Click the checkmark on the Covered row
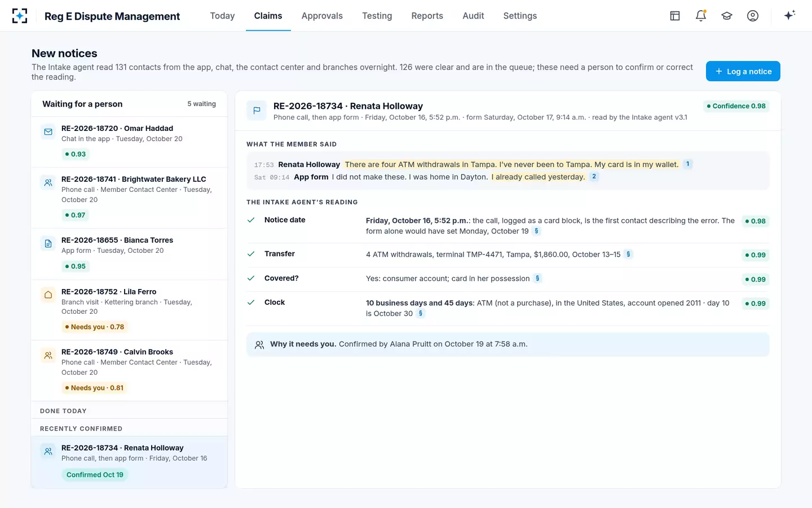This screenshot has height=508, width=812. click(x=251, y=278)
